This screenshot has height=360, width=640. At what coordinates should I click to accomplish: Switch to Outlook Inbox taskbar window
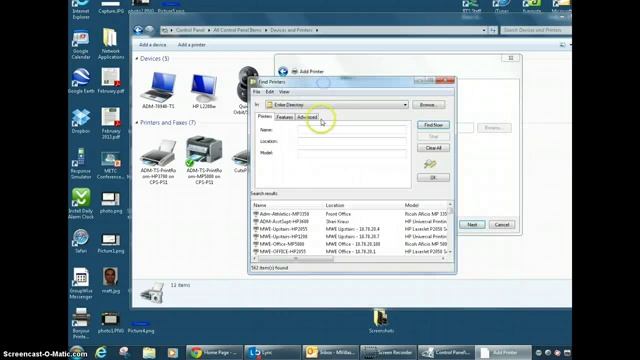tap(330, 352)
